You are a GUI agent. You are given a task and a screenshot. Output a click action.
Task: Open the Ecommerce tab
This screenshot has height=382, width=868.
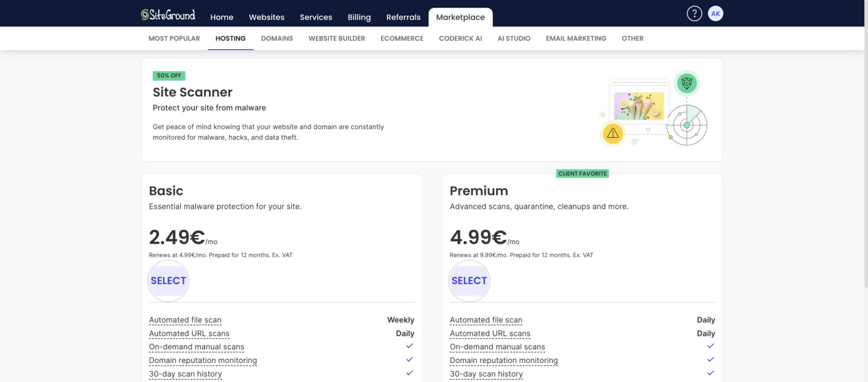(x=402, y=39)
